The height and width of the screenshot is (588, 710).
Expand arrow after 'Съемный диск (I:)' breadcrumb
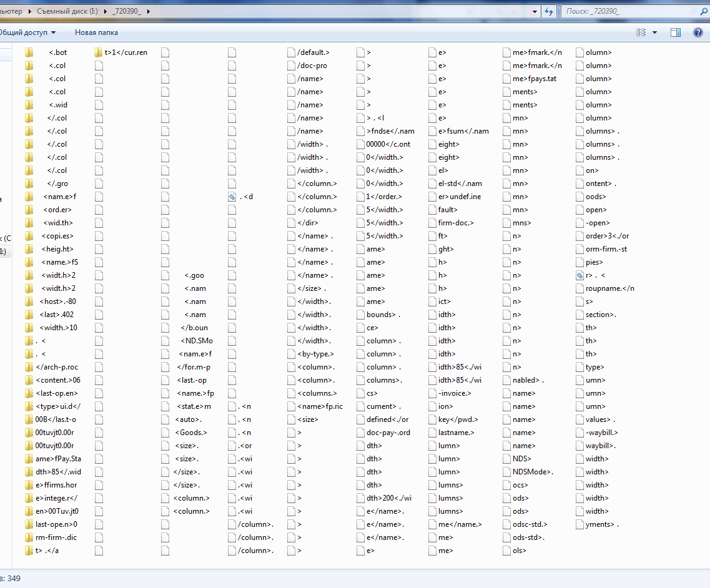[106, 11]
